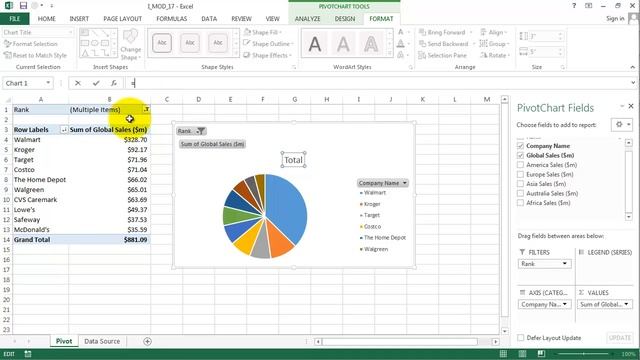Image resolution: width=640 pixels, height=360 pixels.
Task: Check Defer Layout Update
Action: click(x=520, y=338)
